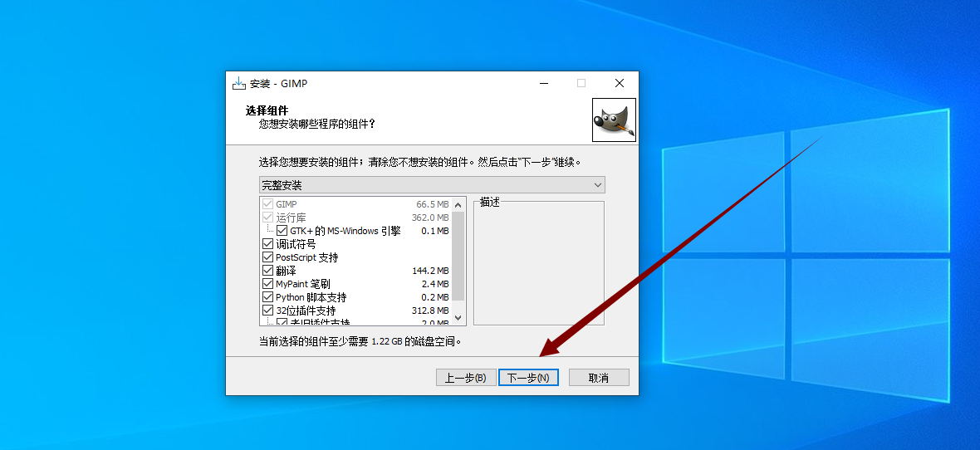
Task: Click the component list scroll-up arrow
Action: pyautogui.click(x=458, y=204)
